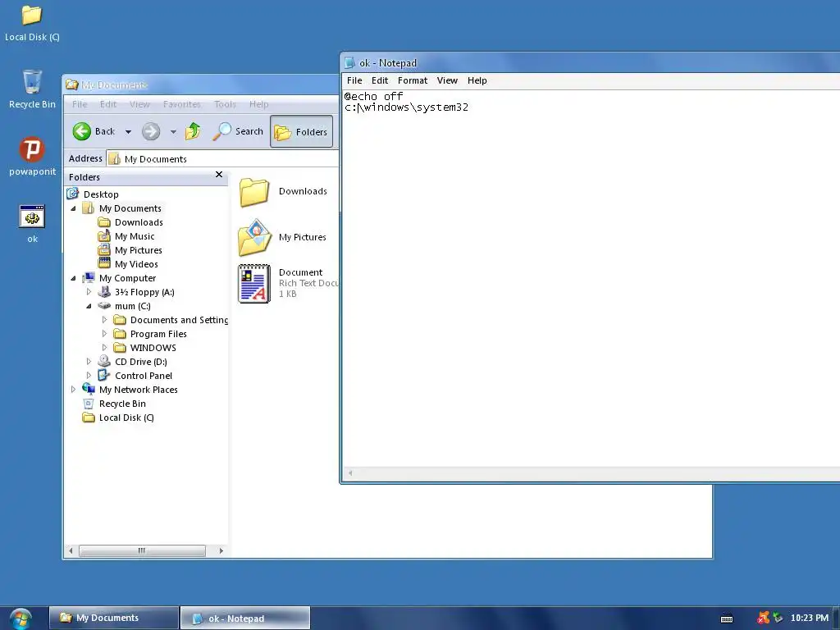Open Notepad's Format menu
Screen dimensions: 840x630
tap(413, 80)
